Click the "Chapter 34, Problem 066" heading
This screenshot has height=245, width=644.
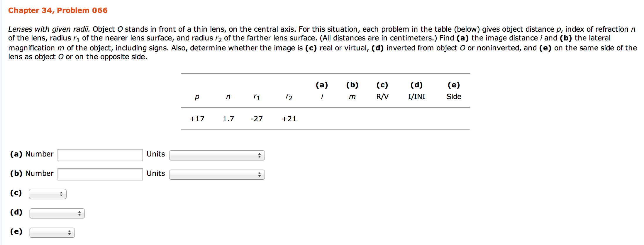pos(58,11)
